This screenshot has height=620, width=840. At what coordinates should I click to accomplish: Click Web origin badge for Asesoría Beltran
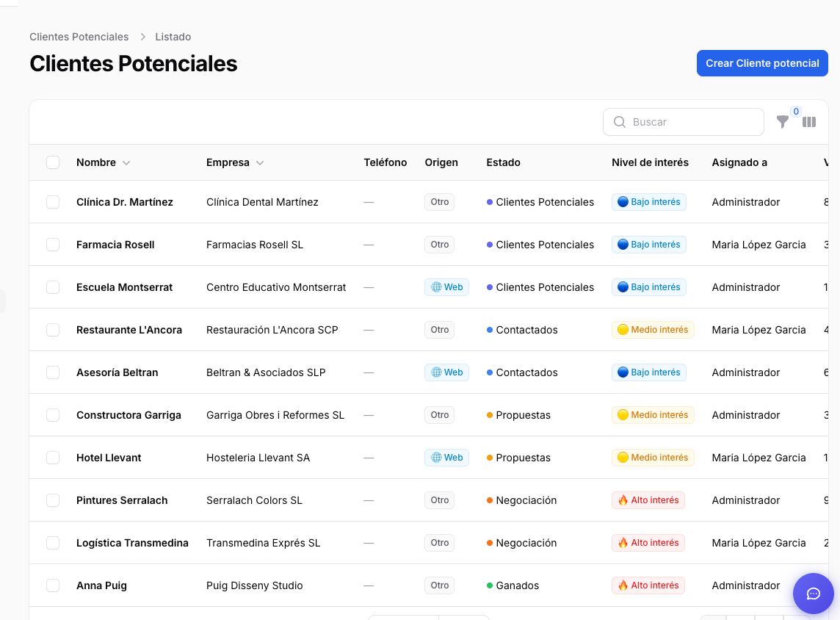point(446,372)
